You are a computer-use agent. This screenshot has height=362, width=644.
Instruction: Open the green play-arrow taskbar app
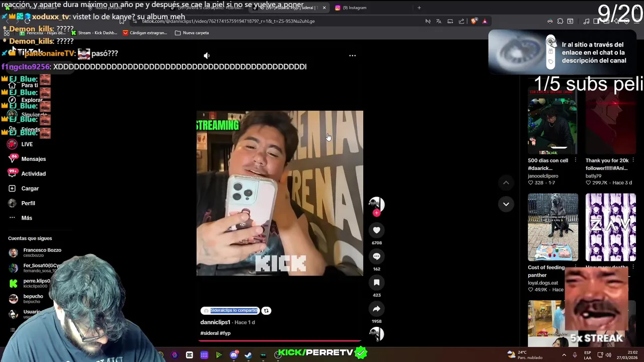[x=219, y=355]
